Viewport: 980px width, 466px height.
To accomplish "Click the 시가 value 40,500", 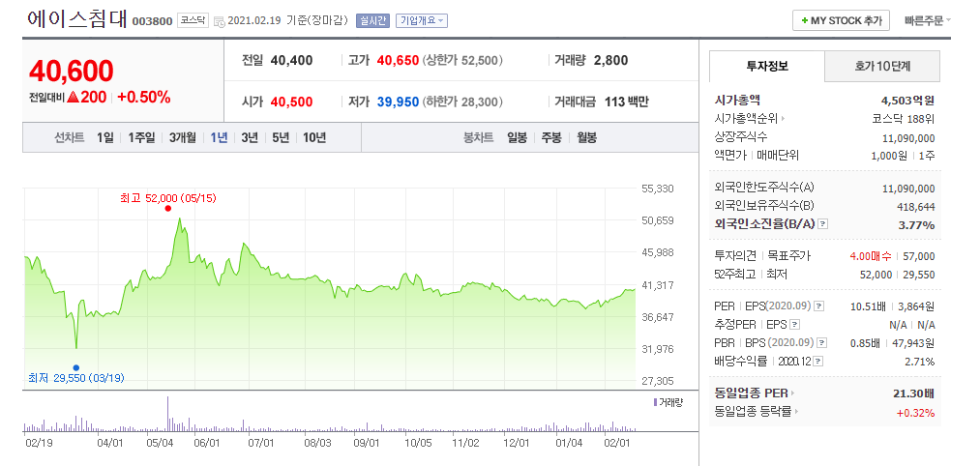I will (292, 102).
